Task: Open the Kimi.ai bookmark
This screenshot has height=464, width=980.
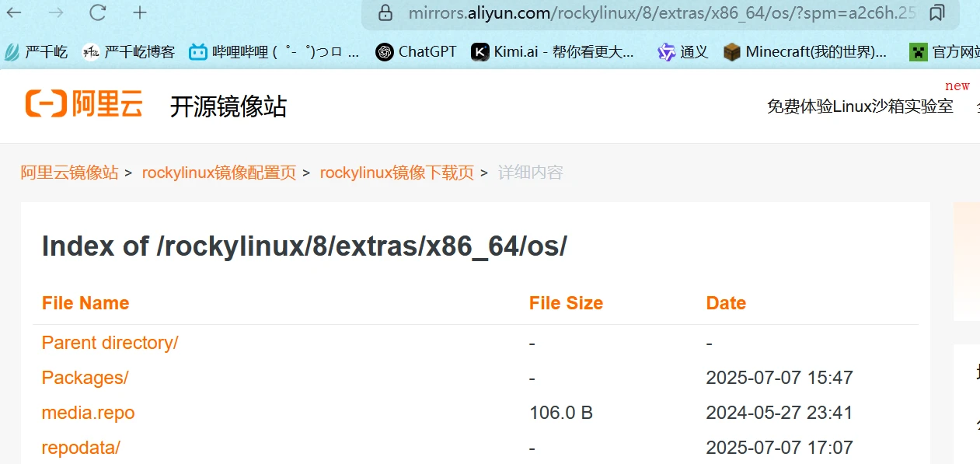Action: coord(553,52)
